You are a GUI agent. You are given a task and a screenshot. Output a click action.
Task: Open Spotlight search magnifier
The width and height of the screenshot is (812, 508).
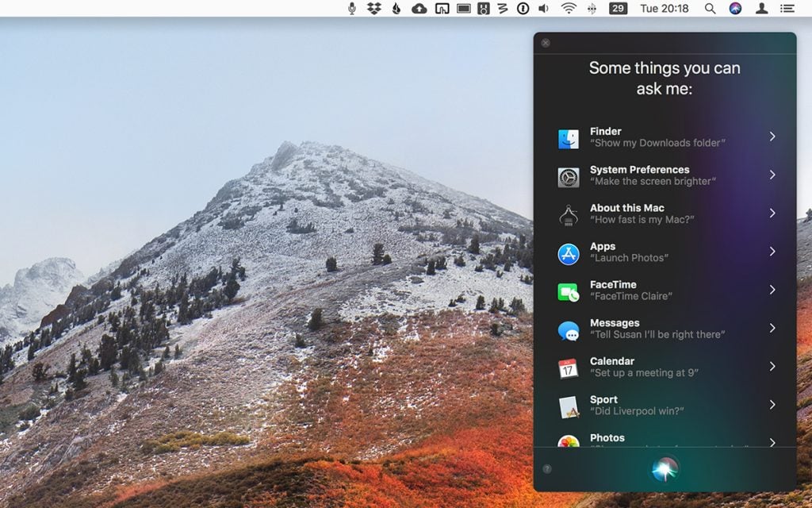coord(710,8)
